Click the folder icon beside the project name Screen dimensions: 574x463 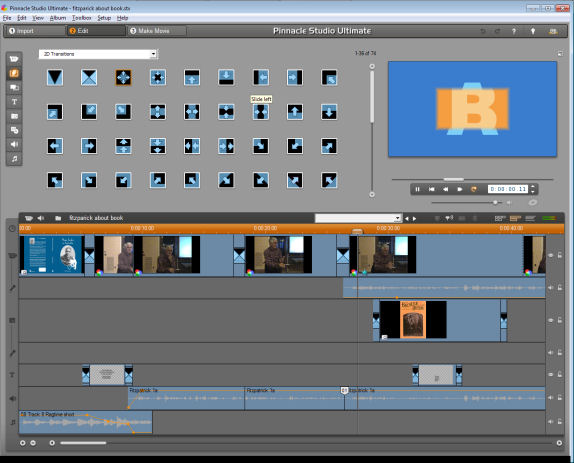pos(58,218)
